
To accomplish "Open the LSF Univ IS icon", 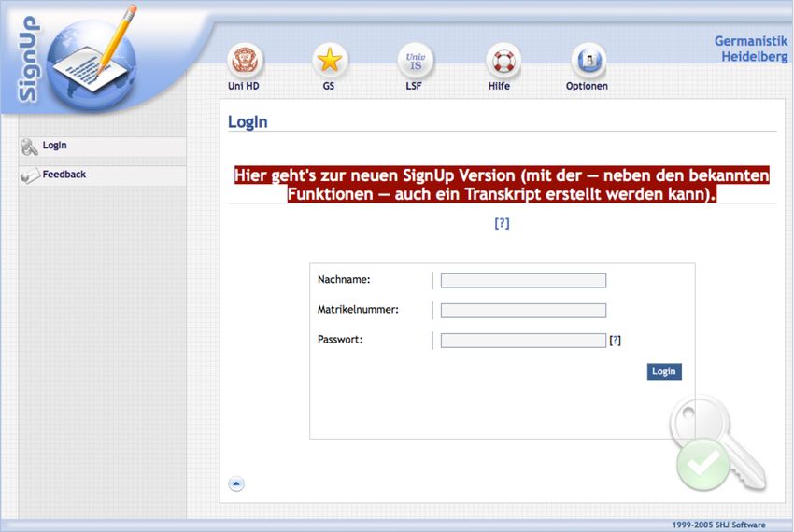I will pyautogui.click(x=414, y=62).
